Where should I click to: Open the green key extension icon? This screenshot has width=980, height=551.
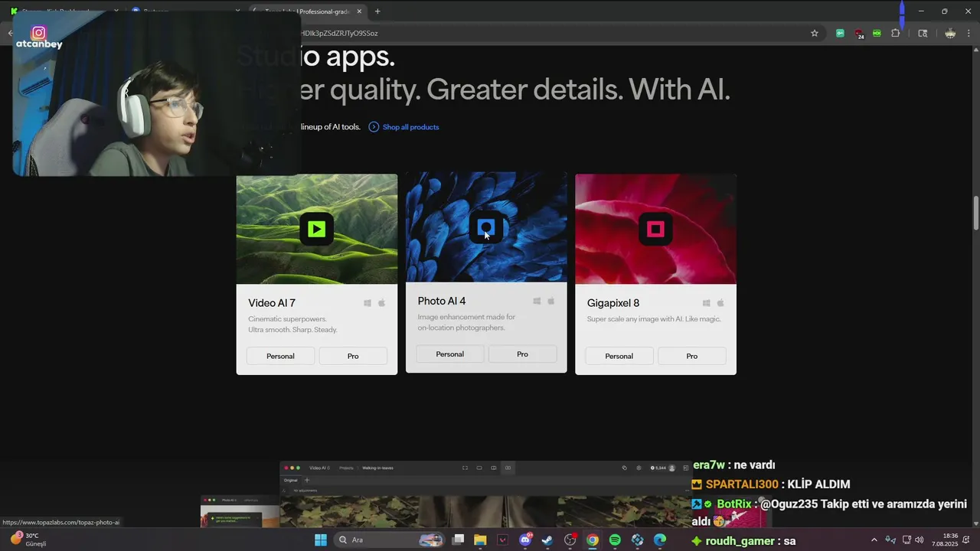840,33
